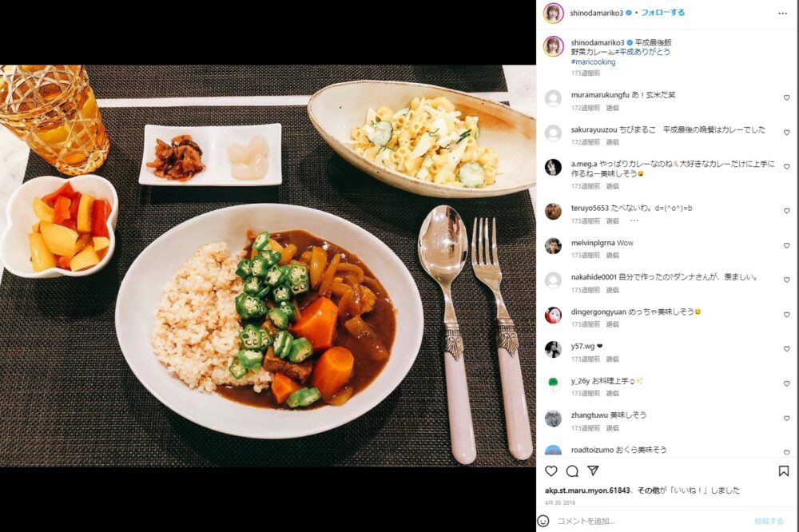
Task: Click the add comment input field
Action: point(652,521)
